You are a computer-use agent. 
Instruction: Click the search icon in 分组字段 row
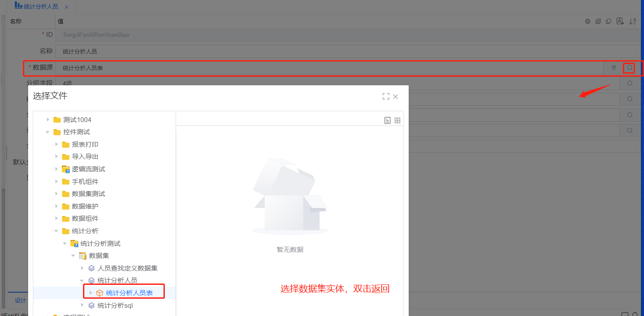coord(630,83)
